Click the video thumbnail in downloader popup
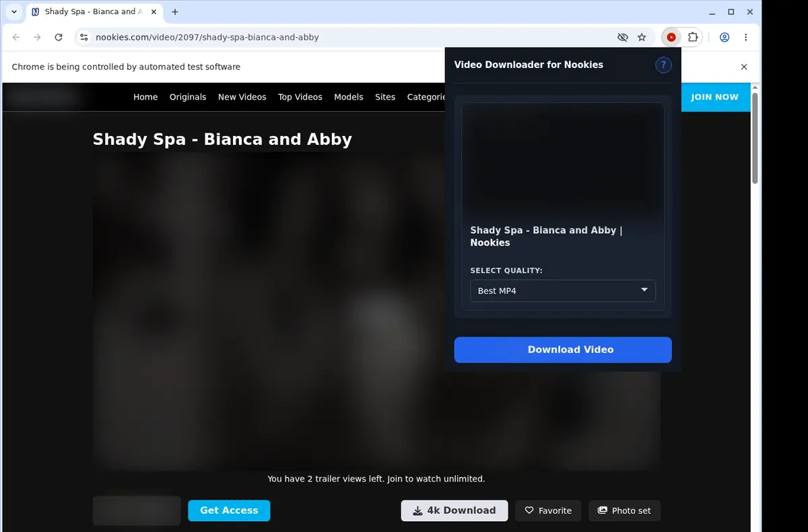Image resolution: width=808 pixels, height=532 pixels. (563, 160)
